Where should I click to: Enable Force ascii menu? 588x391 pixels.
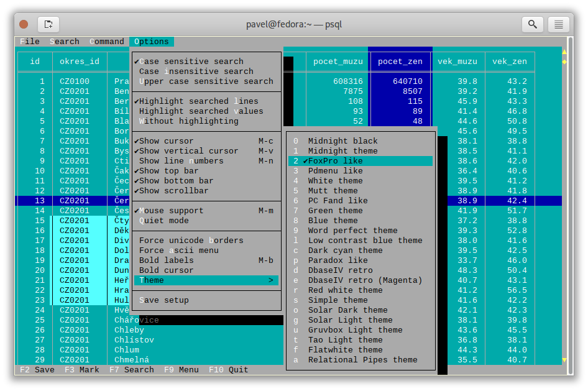206,250
